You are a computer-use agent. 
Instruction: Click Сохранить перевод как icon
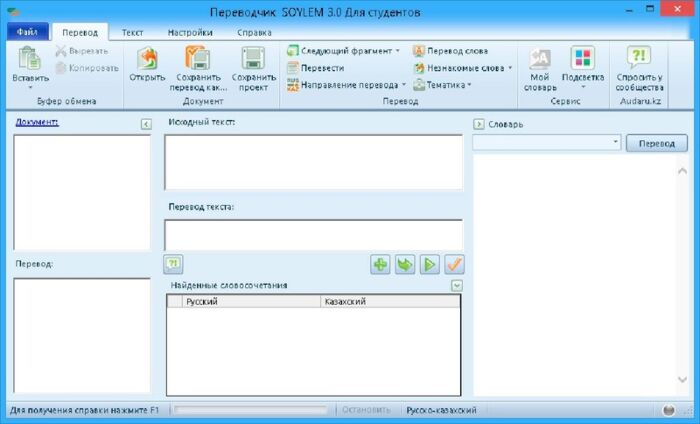tap(197, 60)
